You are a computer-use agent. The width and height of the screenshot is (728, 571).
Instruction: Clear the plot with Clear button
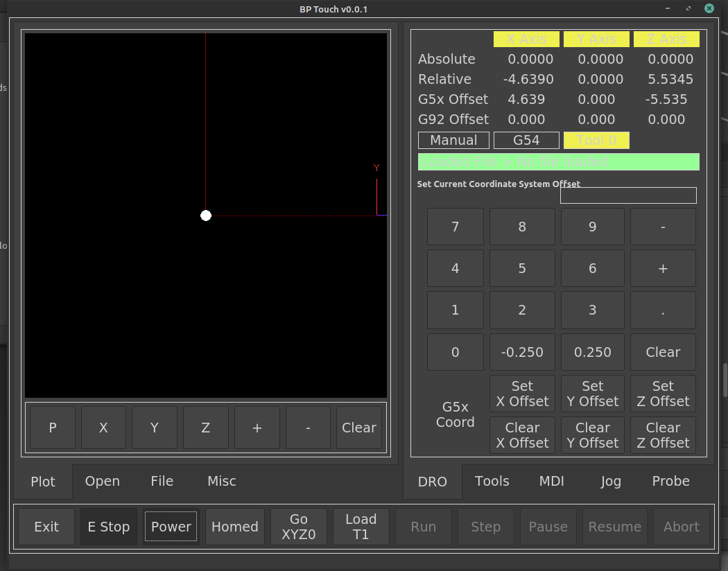pyautogui.click(x=359, y=428)
